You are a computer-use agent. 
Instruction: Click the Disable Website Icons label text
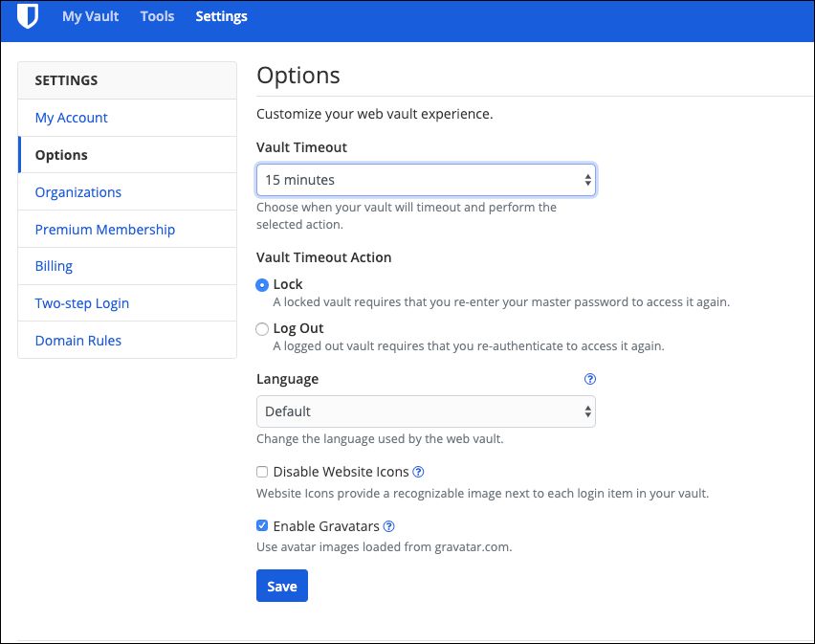341,472
